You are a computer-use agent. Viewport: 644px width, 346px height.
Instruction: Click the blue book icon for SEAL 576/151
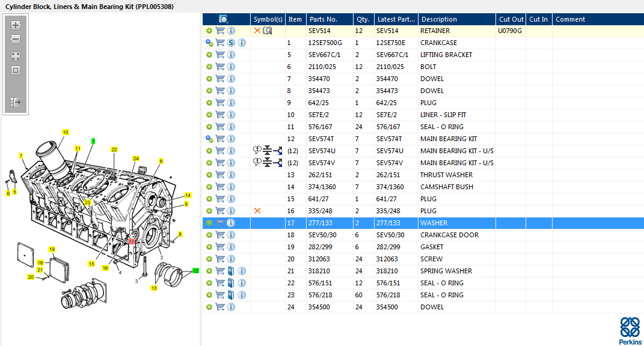231,283
